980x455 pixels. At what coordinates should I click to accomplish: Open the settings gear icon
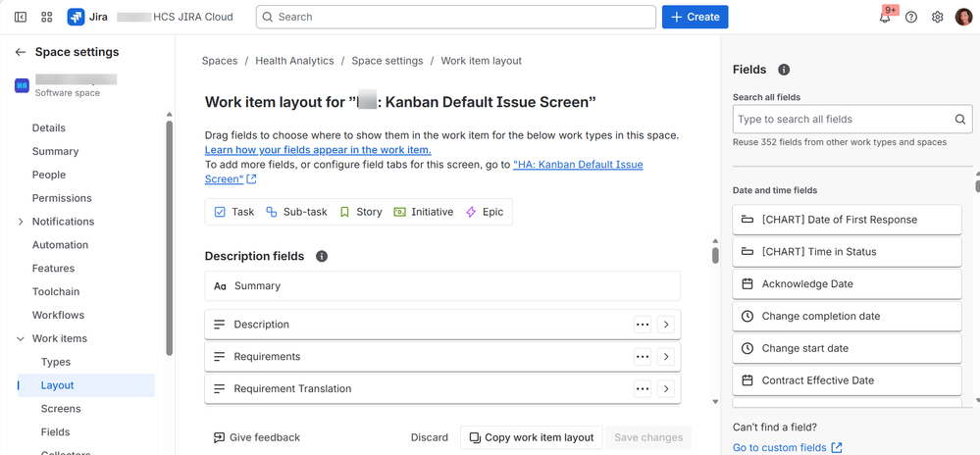pos(937,17)
